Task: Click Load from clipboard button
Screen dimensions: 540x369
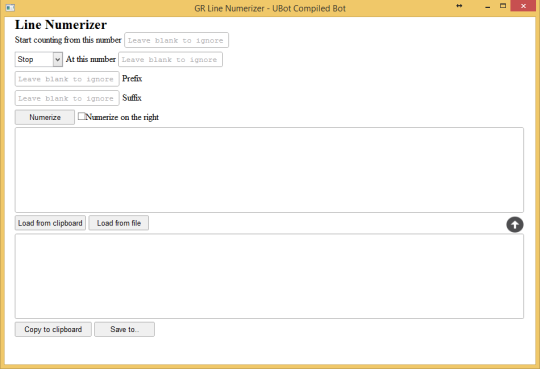Action: click(50, 223)
